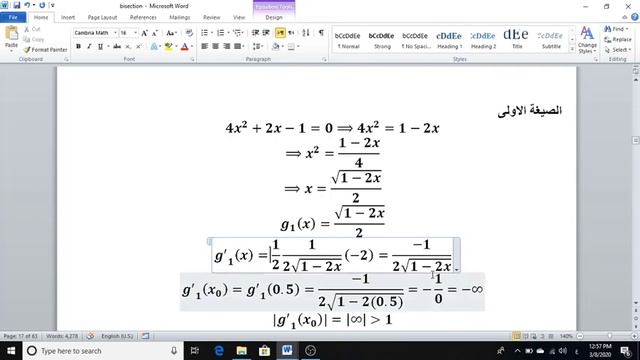Apply the yellow text highlight color
This screenshot has width=640, height=360.
168,47
